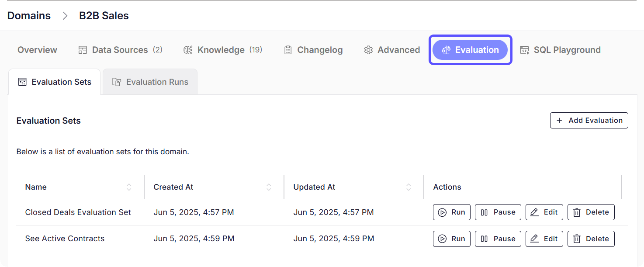Image resolution: width=644 pixels, height=267 pixels.
Task: Click the Knowledge book icon
Action: coord(188,50)
